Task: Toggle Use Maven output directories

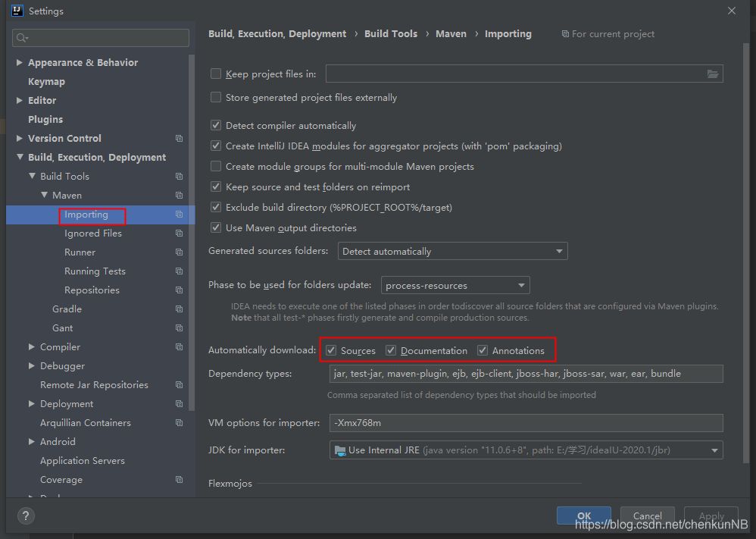Action: tap(216, 227)
